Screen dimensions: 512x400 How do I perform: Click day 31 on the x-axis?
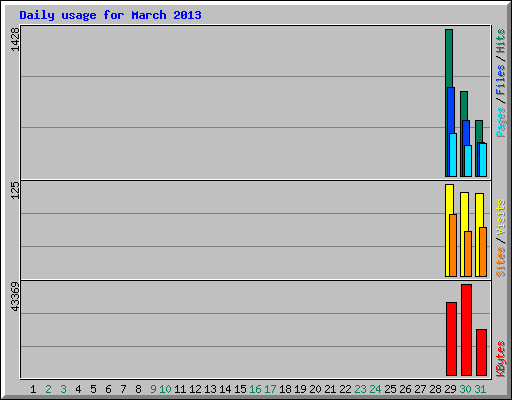pyautogui.click(x=480, y=389)
